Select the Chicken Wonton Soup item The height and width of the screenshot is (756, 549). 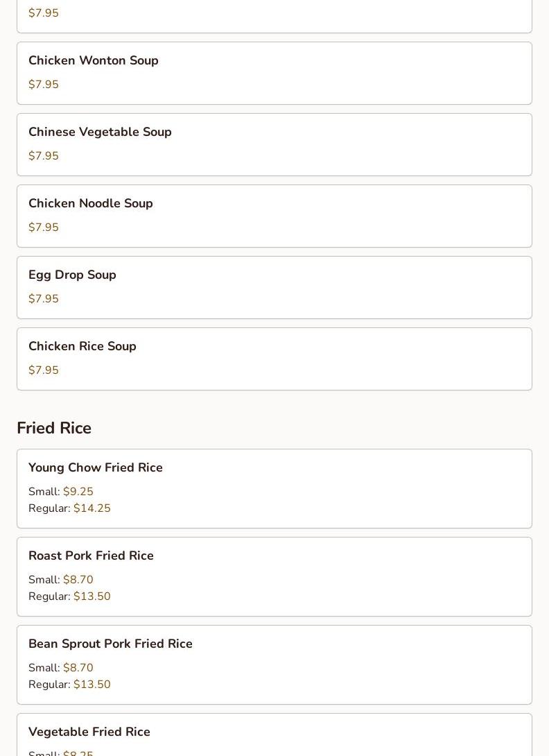94,61
